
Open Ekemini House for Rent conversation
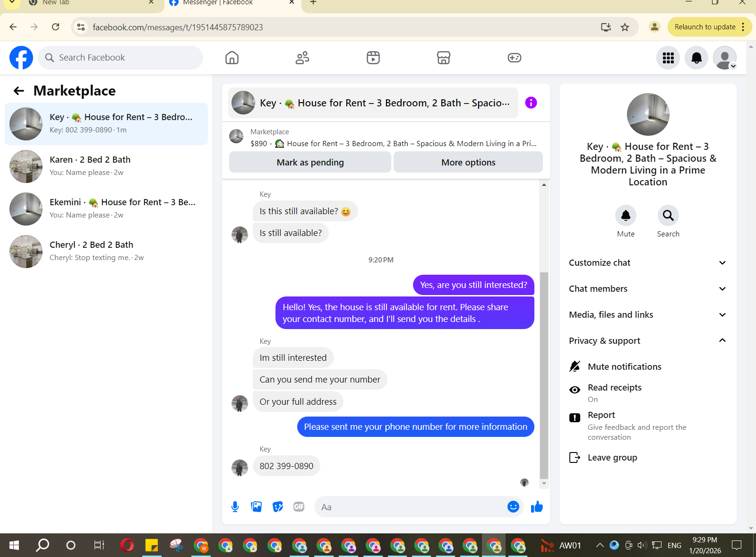coord(106,209)
